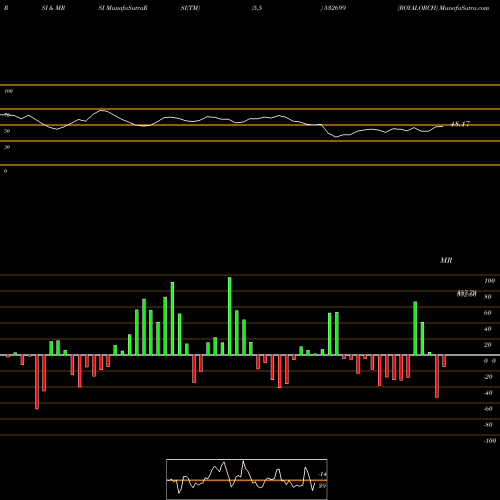Image resolution: width=500 pixels, height=500 pixels.
Task: Click the -14 value in the mini chart
Action: click(x=322, y=474)
